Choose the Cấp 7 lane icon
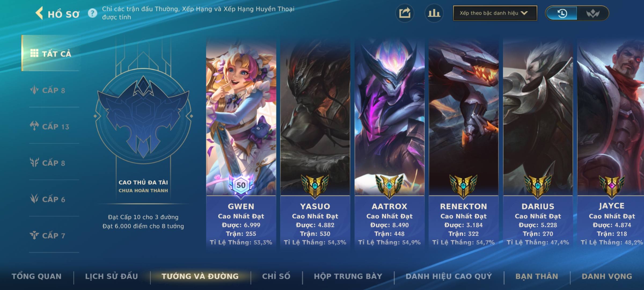Screen dimensions: 644x290 click(34, 235)
